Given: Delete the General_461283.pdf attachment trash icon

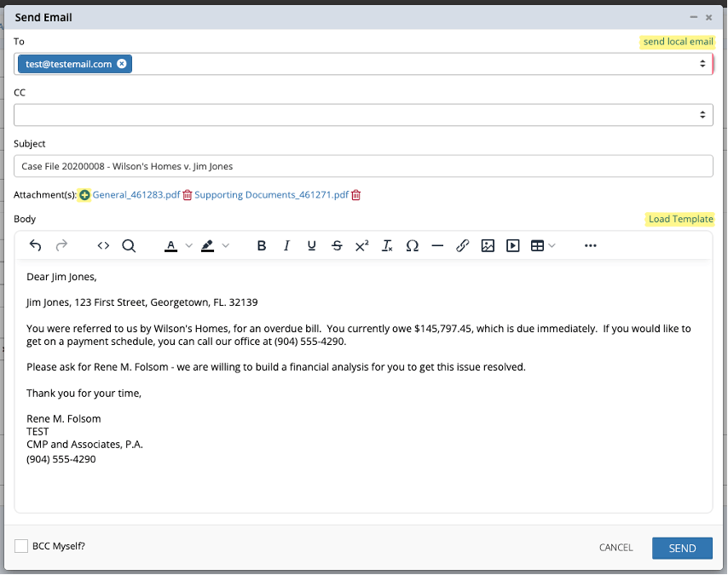Looking at the screenshot, I should click(188, 195).
